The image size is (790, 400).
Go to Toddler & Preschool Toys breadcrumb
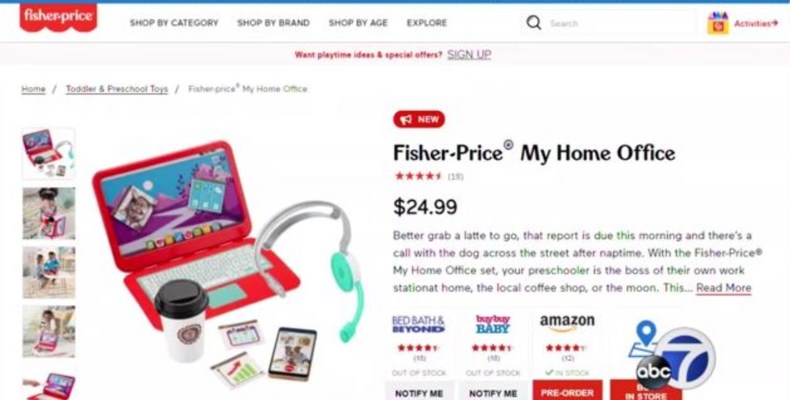point(117,89)
